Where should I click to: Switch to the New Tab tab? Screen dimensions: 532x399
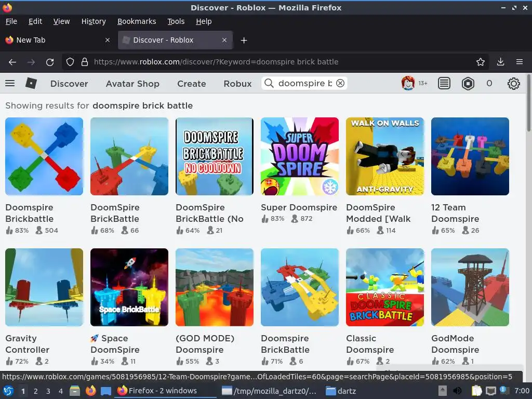(58, 40)
